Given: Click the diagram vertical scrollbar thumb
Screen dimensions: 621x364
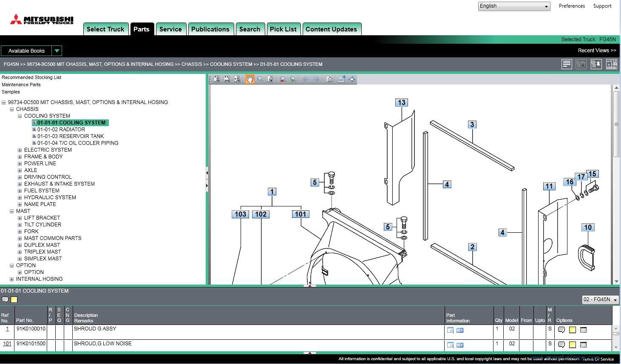Looking at the screenshot, I should coord(616,124).
